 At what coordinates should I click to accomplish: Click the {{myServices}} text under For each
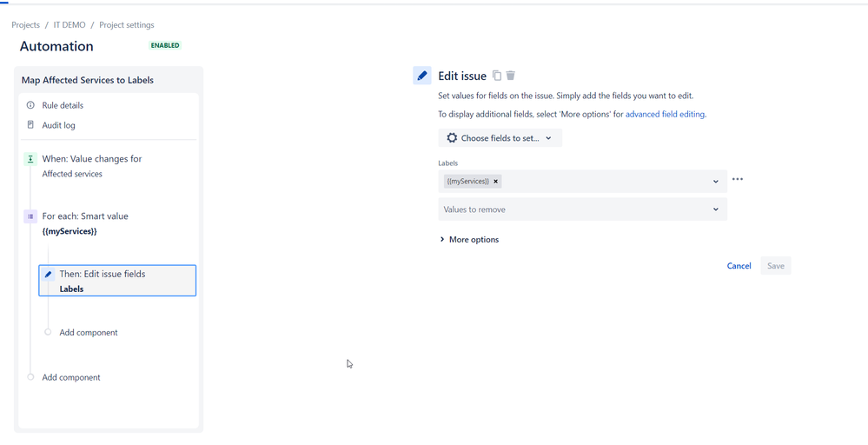[70, 231]
